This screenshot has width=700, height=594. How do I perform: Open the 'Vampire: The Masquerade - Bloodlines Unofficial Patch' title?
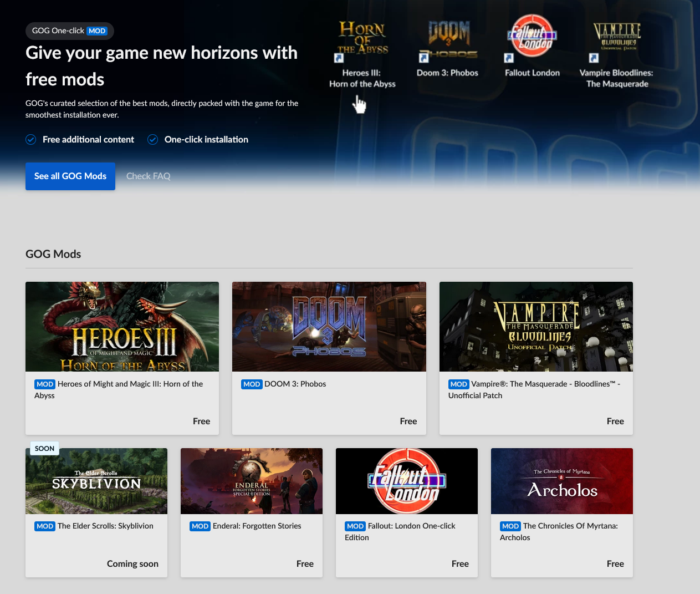534,390
